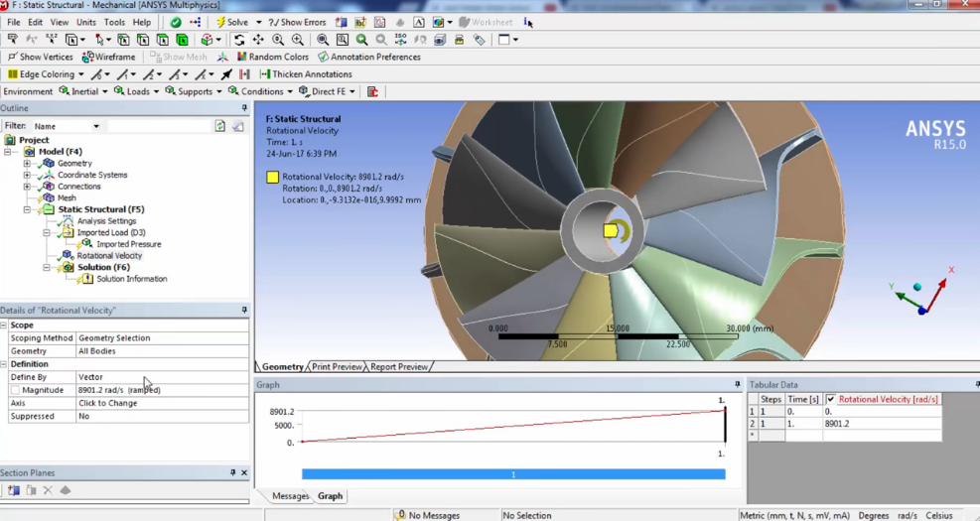Viewport: 980px width, 521px height.
Task: Click the green checkmark icon in the toolbar
Action: tap(176, 23)
